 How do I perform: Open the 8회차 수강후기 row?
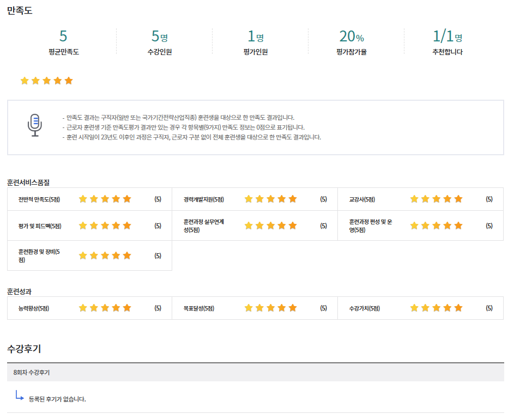(32, 372)
